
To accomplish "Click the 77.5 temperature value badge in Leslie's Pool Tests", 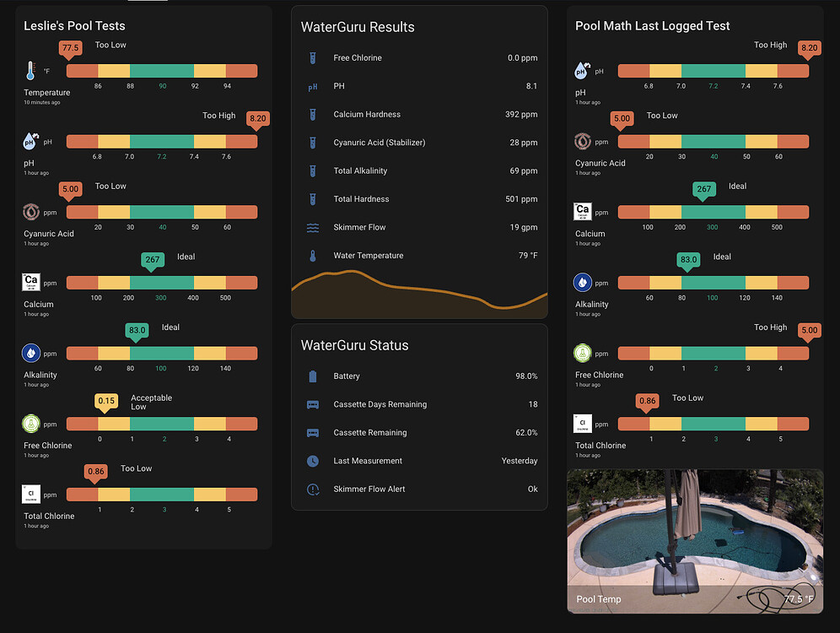I will tap(70, 48).
